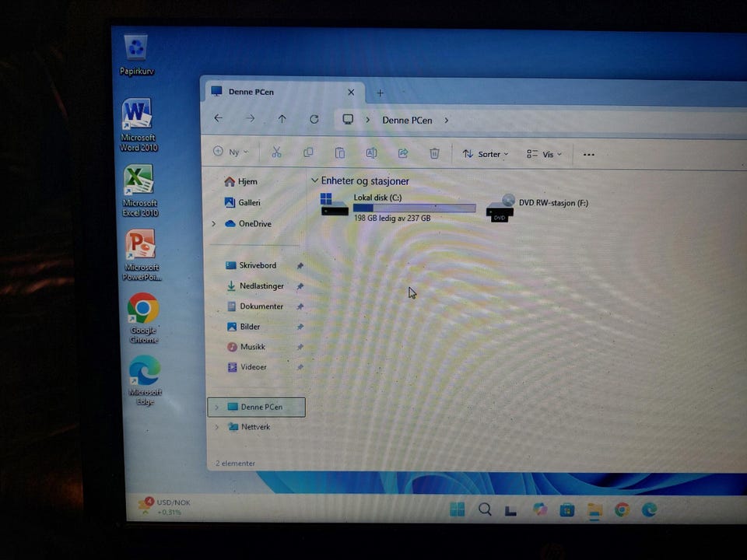This screenshot has width=747, height=560.
Task: Refresh the Denne PCen view
Action: coord(314,119)
